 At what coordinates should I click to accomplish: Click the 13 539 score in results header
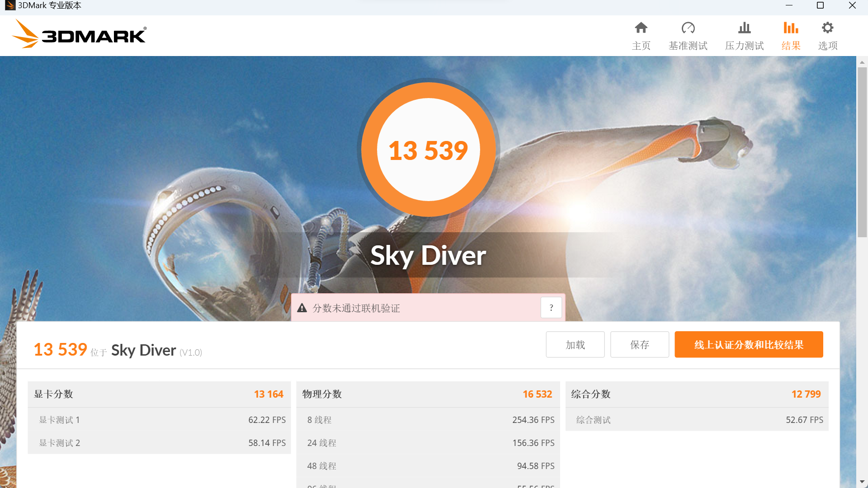click(61, 349)
